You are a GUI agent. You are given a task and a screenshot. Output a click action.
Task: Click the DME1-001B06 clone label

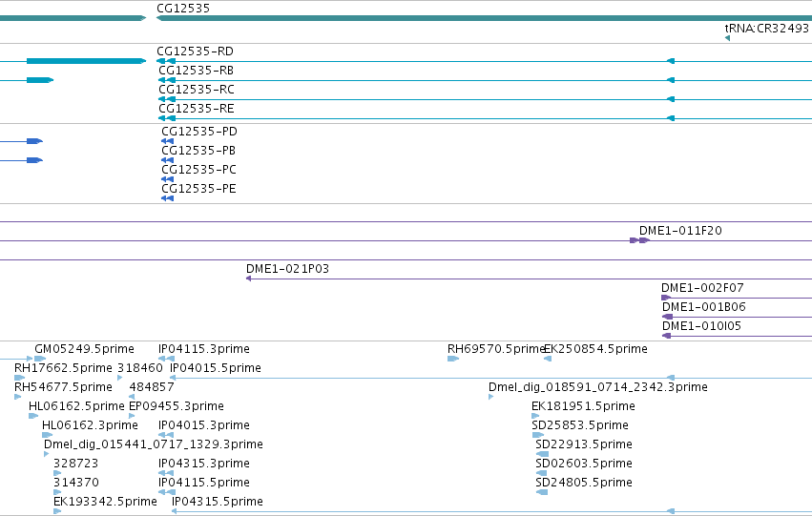tap(704, 307)
